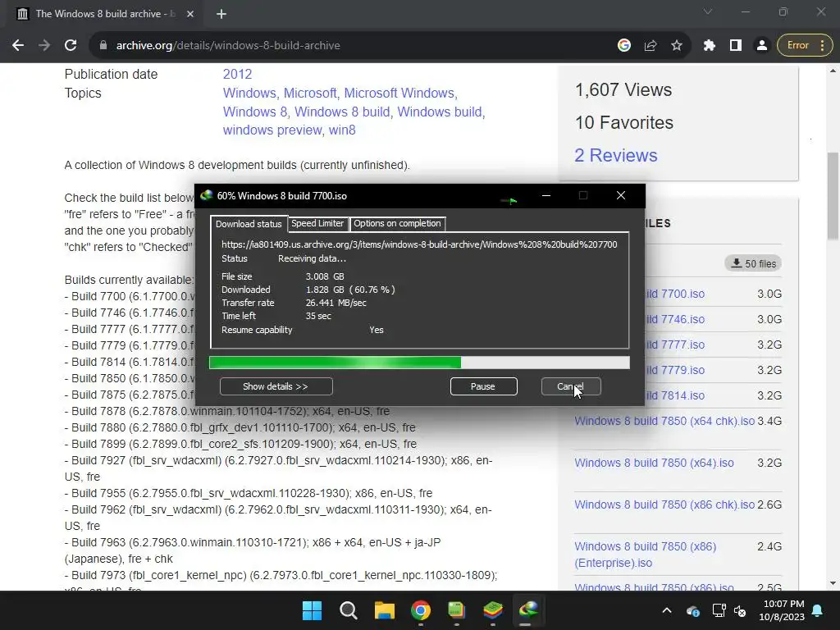Viewport: 840px width, 630px height.
Task: Open the win8 topic link
Action: [342, 130]
